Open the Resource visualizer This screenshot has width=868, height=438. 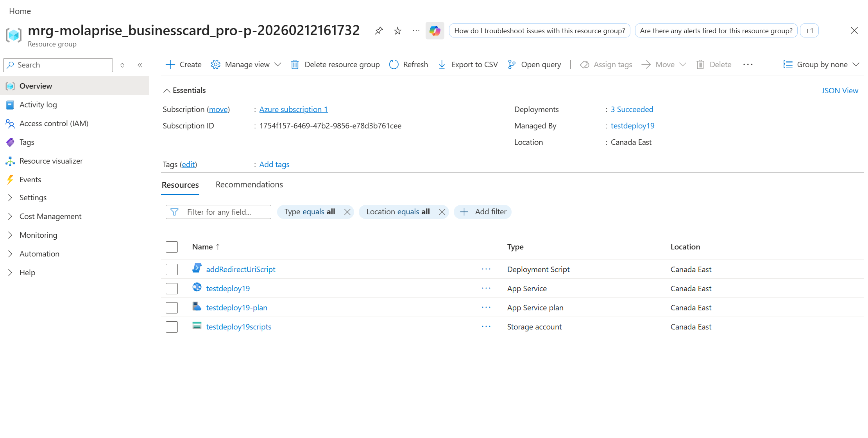tap(51, 161)
